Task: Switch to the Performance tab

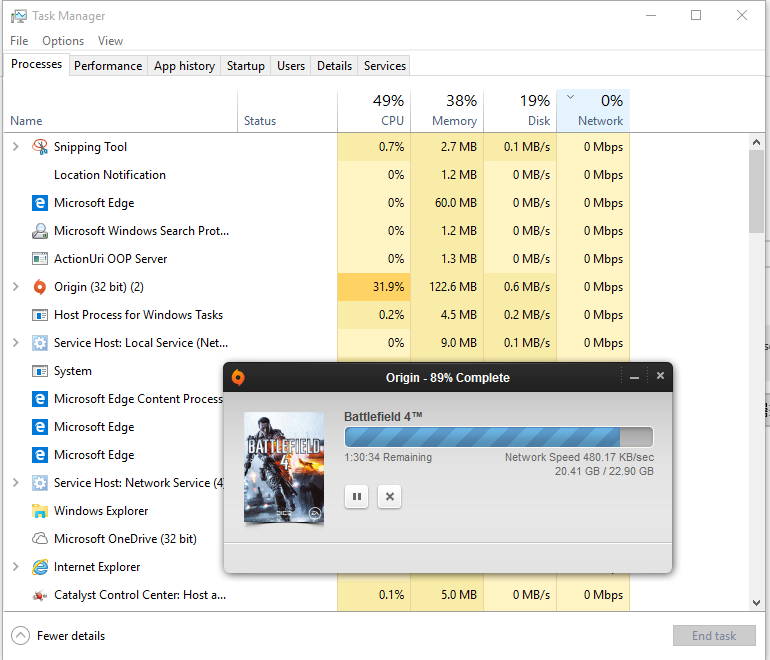Action: [108, 66]
